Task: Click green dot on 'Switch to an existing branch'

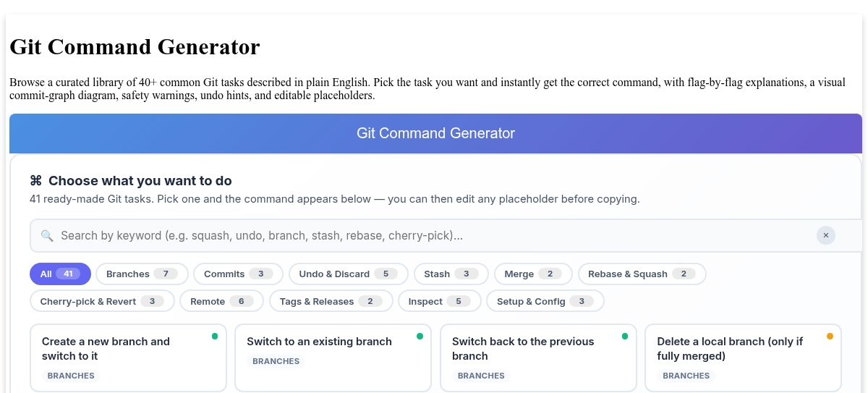Action: 420,336
